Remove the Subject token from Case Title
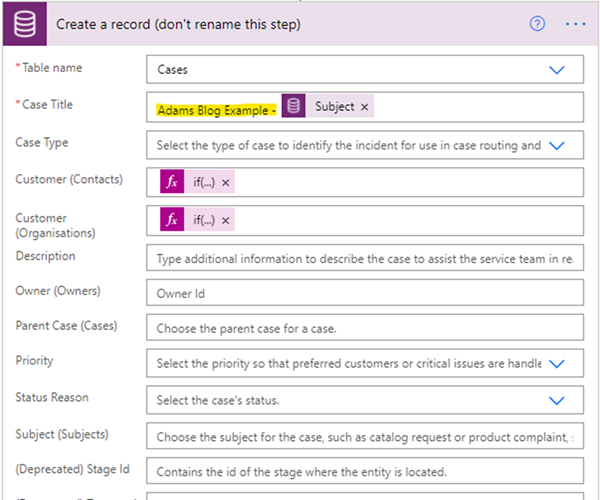This screenshot has height=500, width=600. [365, 107]
